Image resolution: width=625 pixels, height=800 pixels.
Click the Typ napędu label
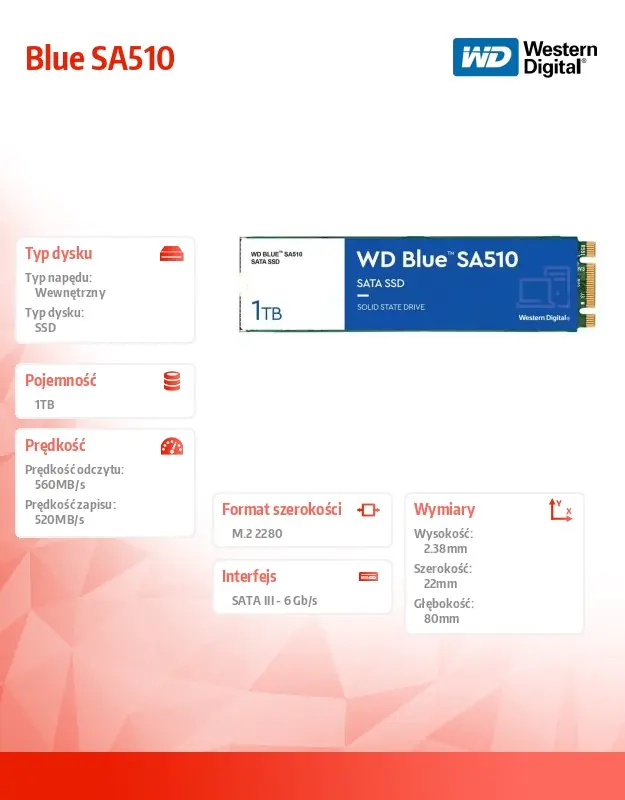59,278
